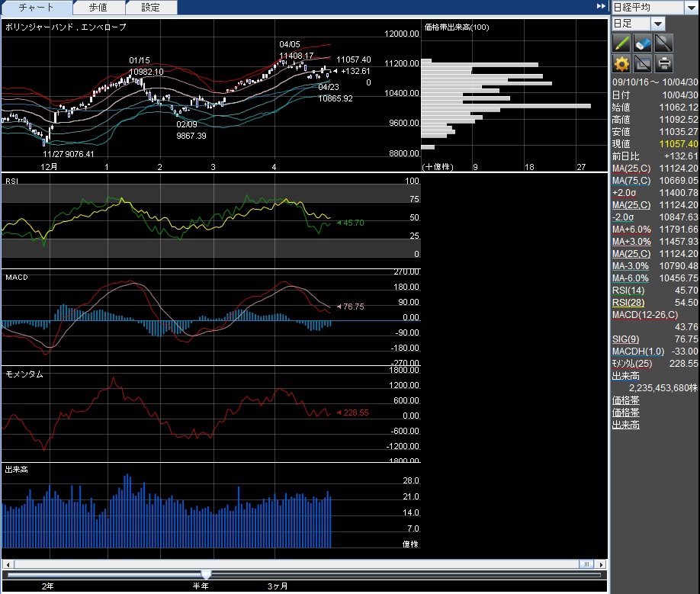
Task: Print the chart using the printer icon
Action: tap(663, 63)
